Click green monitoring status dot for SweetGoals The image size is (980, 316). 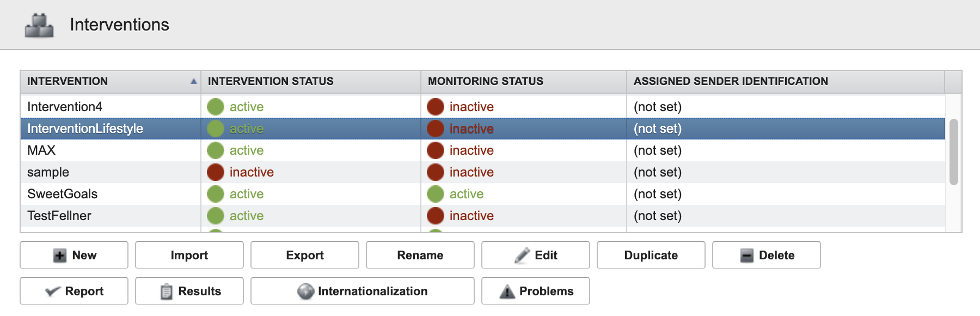pyautogui.click(x=436, y=194)
